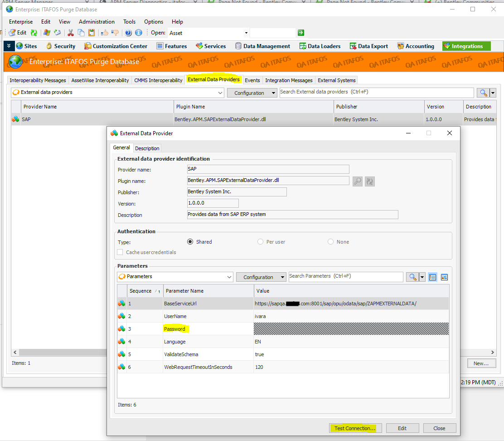
Task: Open the Data Loaders module
Action: click(x=320, y=46)
